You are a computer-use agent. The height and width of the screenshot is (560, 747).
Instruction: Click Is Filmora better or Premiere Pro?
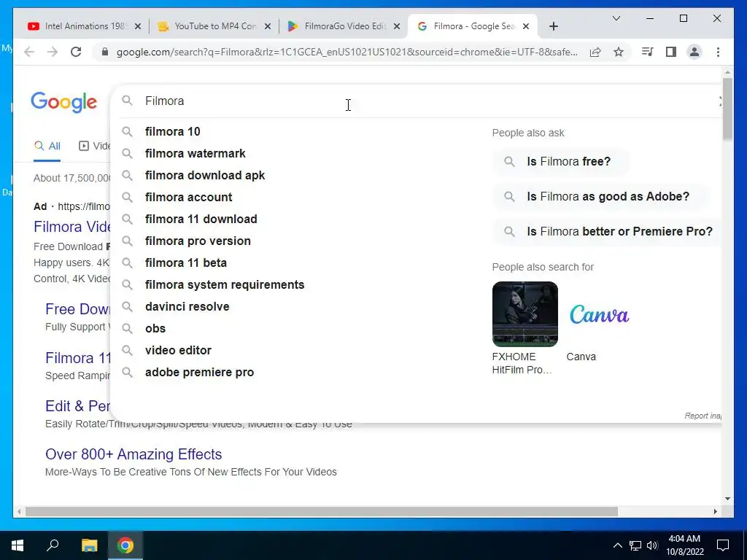pyautogui.click(x=607, y=231)
